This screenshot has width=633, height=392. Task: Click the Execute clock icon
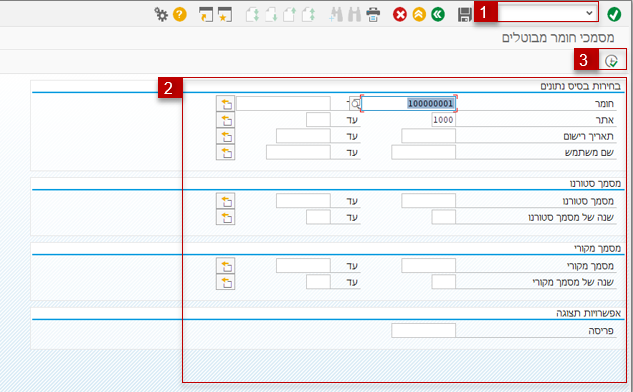click(x=612, y=61)
